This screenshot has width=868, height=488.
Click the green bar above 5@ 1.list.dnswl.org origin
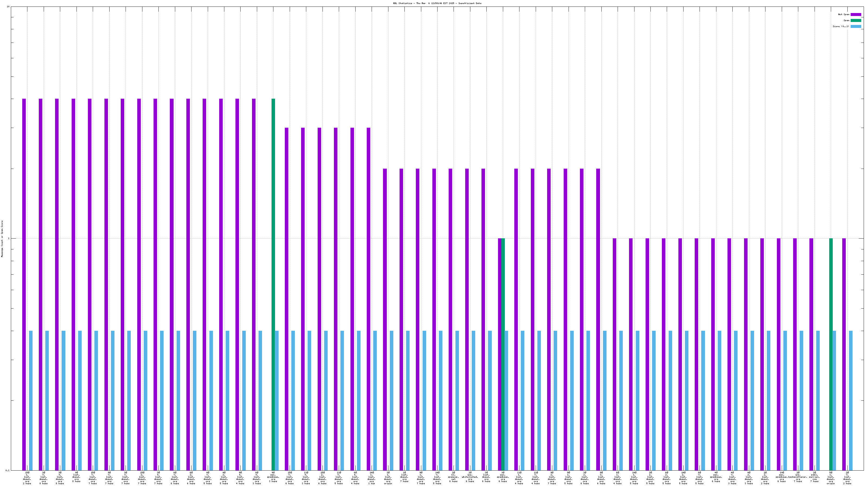[x=831, y=354]
